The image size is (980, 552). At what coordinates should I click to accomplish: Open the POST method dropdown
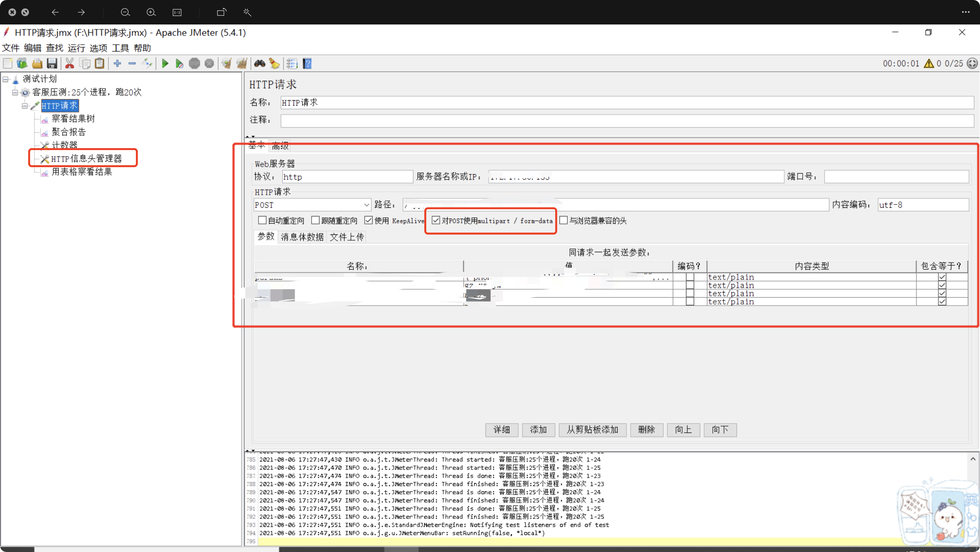point(312,205)
